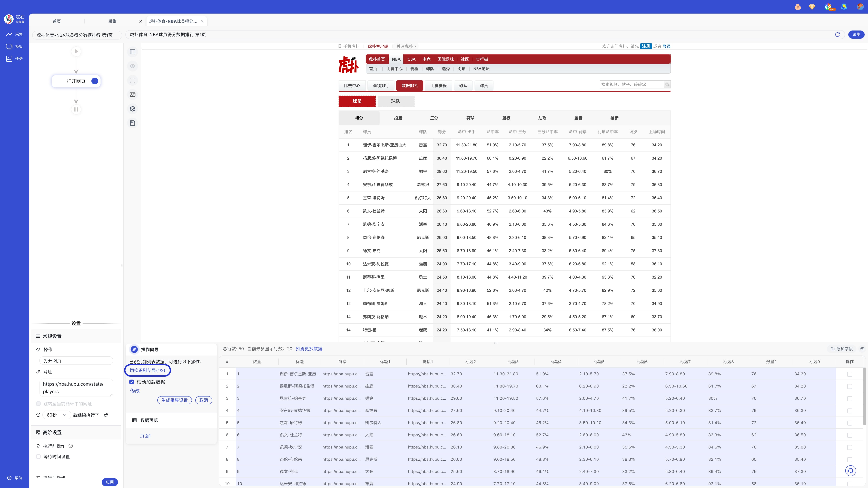Click the Hupu search input box

(x=632, y=84)
